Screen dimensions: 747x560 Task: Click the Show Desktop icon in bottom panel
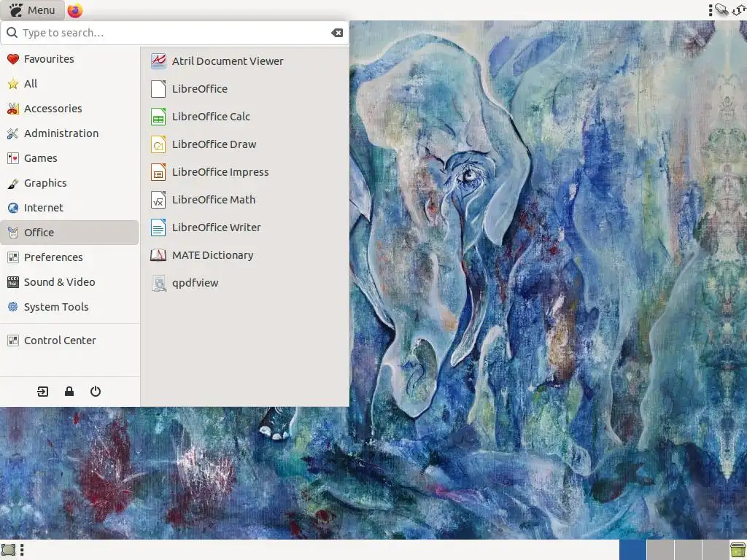pyautogui.click(x=9, y=550)
